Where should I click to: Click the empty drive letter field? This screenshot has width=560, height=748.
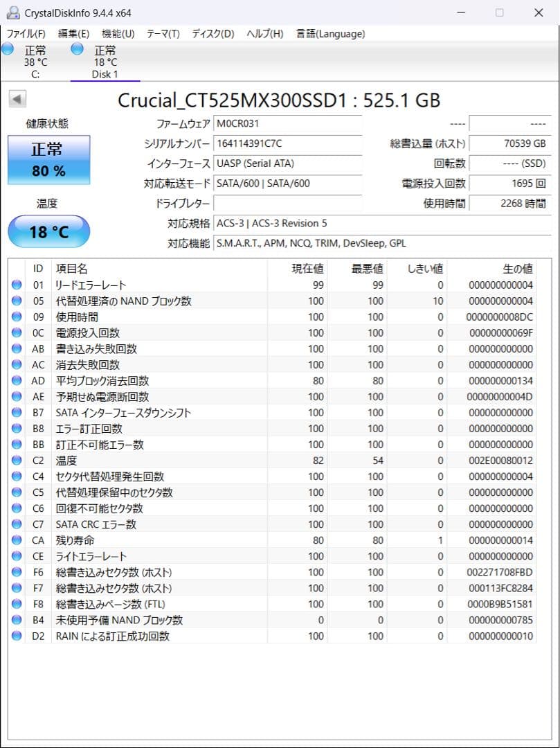point(287,203)
